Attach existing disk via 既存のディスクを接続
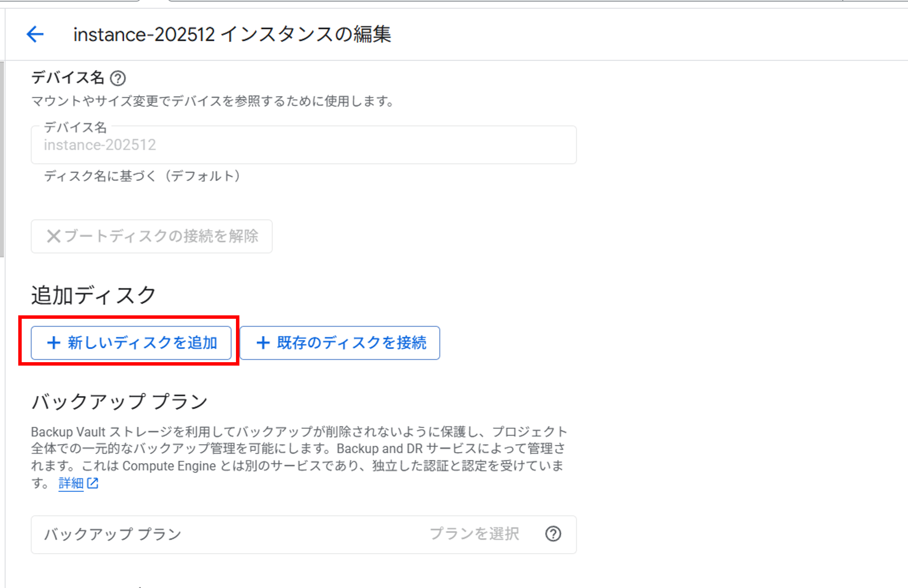 click(x=340, y=343)
